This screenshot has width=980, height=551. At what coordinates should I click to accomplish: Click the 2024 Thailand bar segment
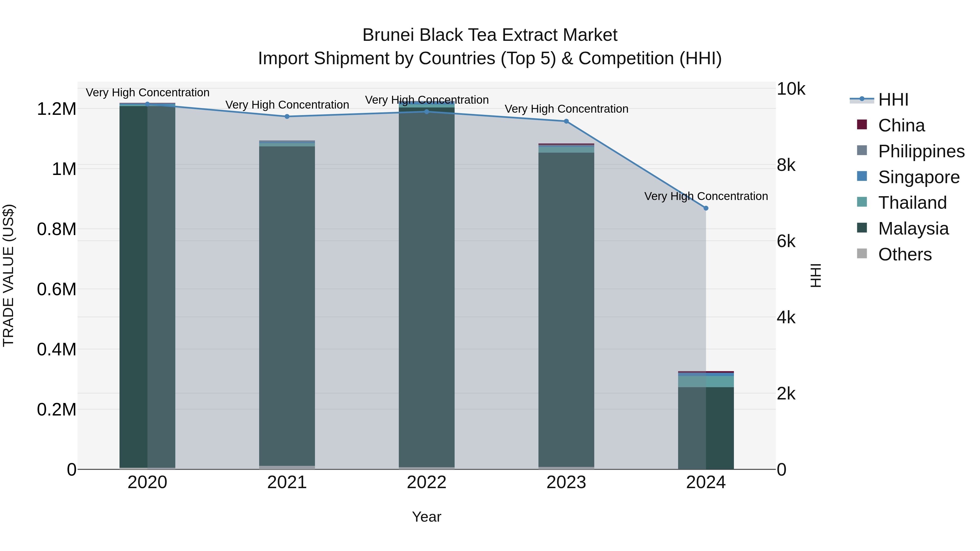[x=706, y=381]
